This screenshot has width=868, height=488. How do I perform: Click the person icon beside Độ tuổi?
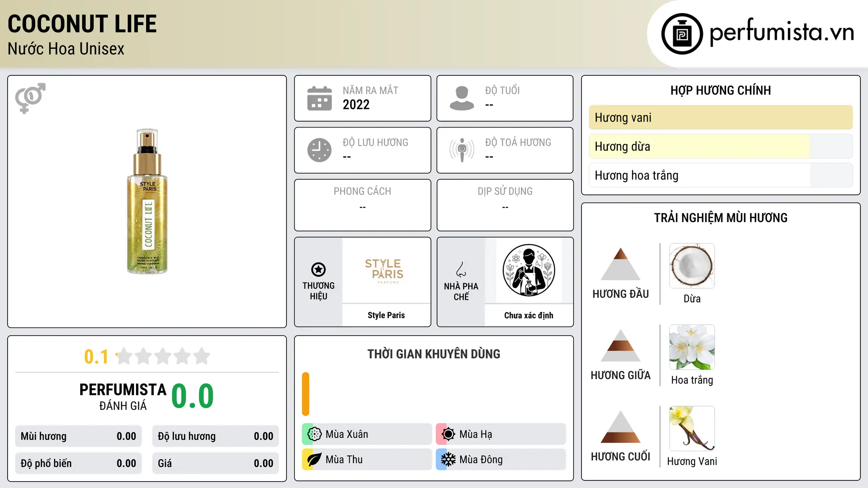(x=462, y=98)
